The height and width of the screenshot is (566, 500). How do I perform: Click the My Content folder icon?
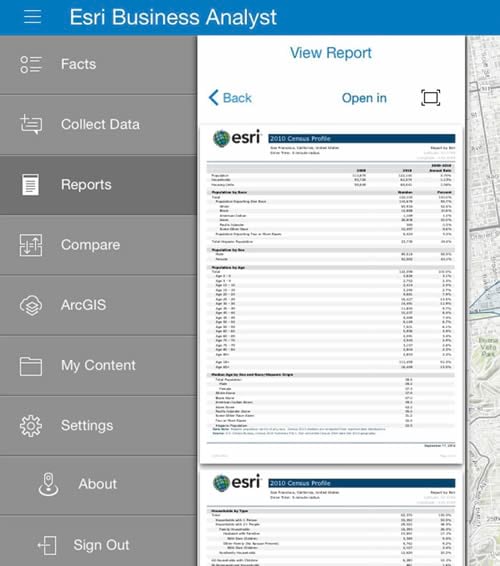pyautogui.click(x=31, y=366)
